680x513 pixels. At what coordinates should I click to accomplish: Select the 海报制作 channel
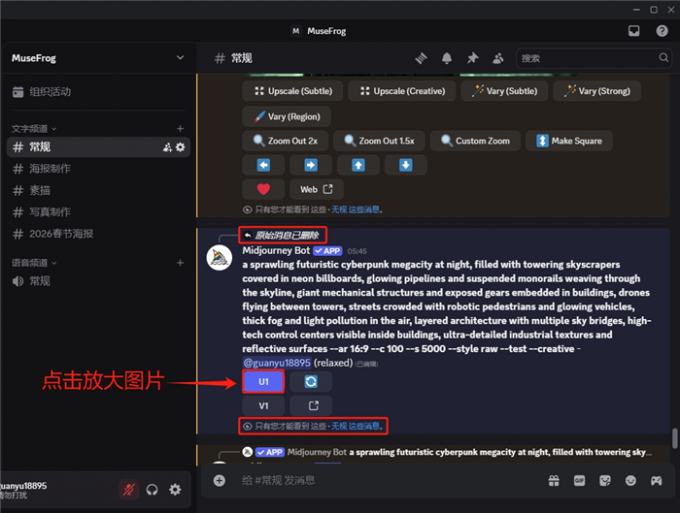98,169
